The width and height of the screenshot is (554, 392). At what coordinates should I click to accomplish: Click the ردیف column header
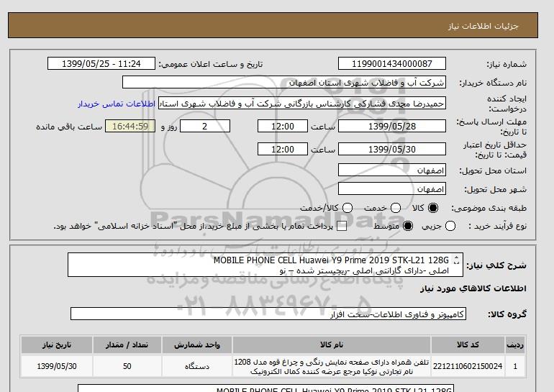point(515,345)
